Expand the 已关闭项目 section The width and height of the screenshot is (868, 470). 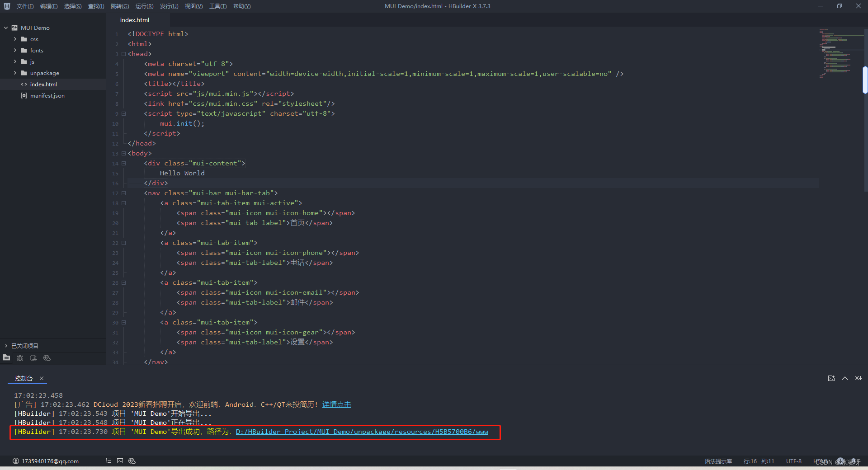[x=6, y=346]
